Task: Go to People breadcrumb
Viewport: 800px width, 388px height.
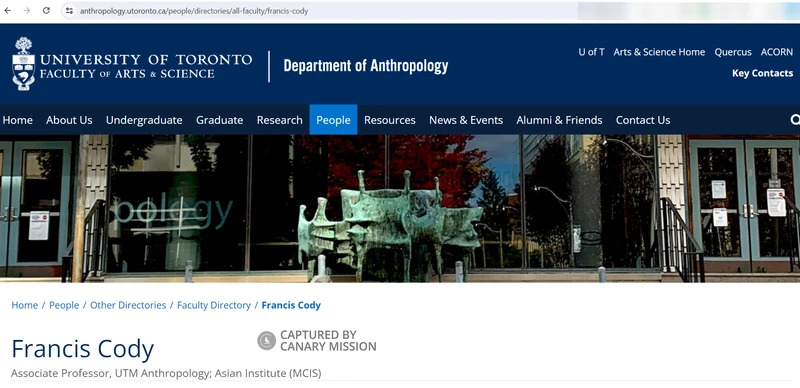Action: point(64,305)
